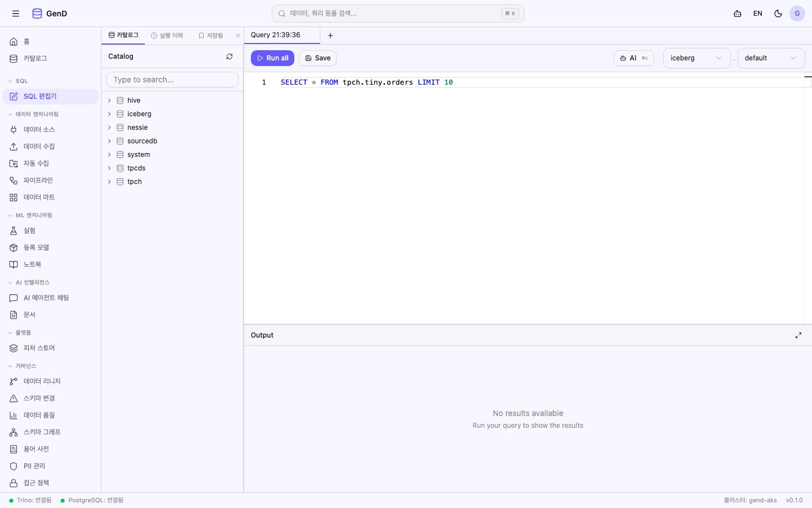Save the current query

click(317, 58)
